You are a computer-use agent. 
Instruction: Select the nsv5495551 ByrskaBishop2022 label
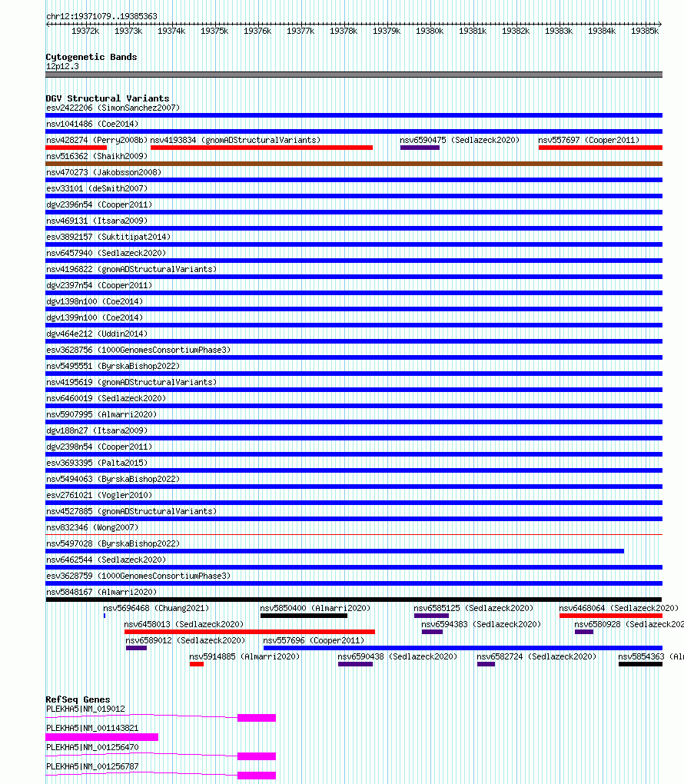pos(113,366)
